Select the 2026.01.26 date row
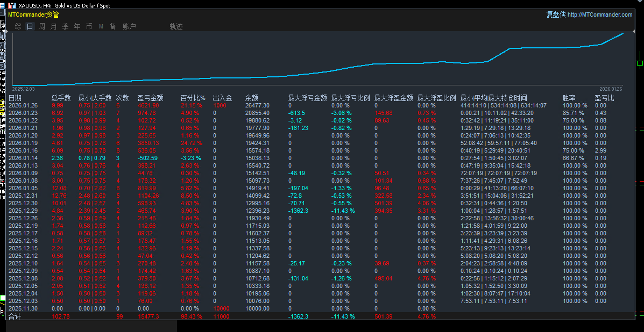 coord(24,105)
